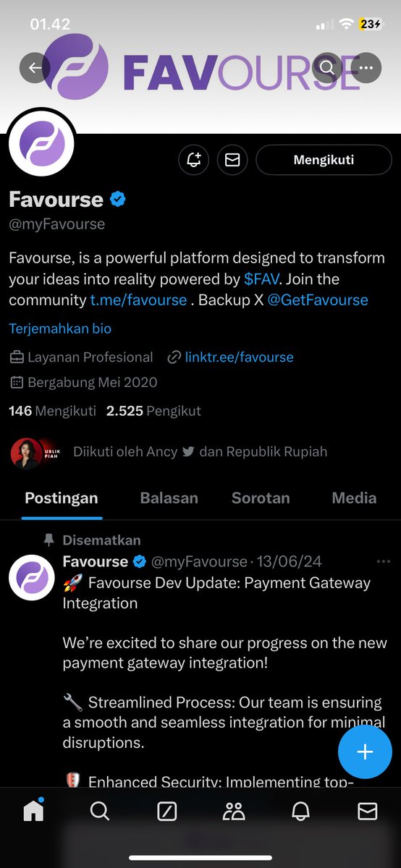
Task: Open the t.me/favourse link
Action: [138, 300]
